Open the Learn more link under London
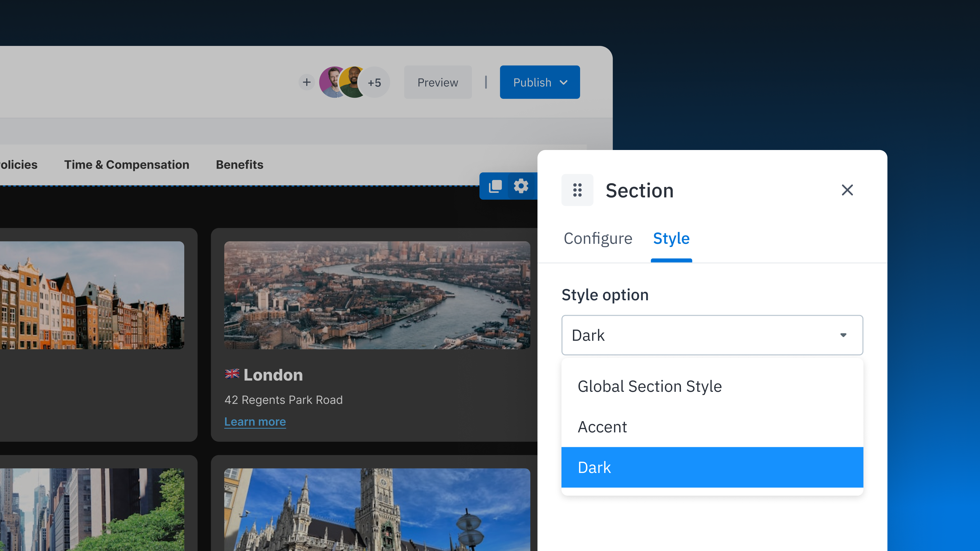The image size is (980, 551). pyautogui.click(x=255, y=421)
